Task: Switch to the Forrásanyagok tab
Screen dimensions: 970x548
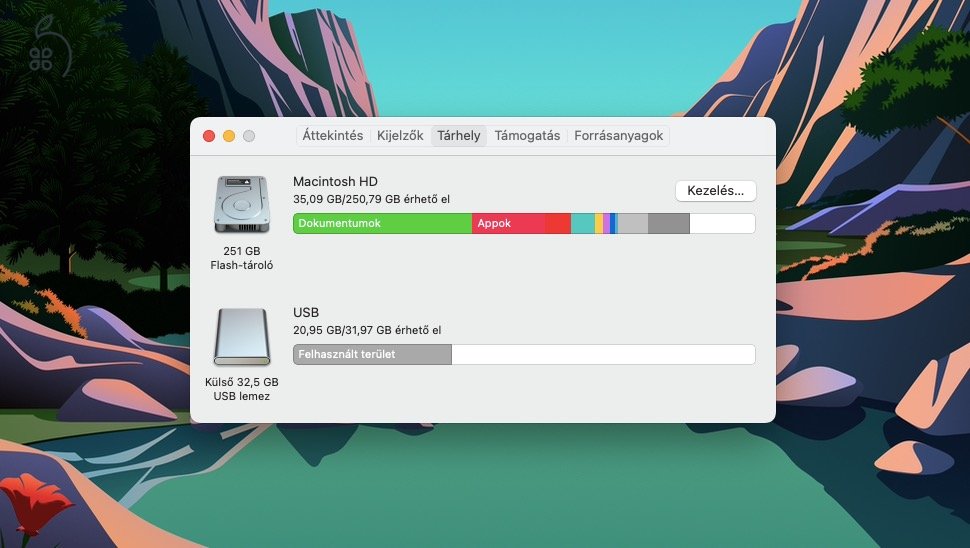Action: pyautogui.click(x=619, y=135)
